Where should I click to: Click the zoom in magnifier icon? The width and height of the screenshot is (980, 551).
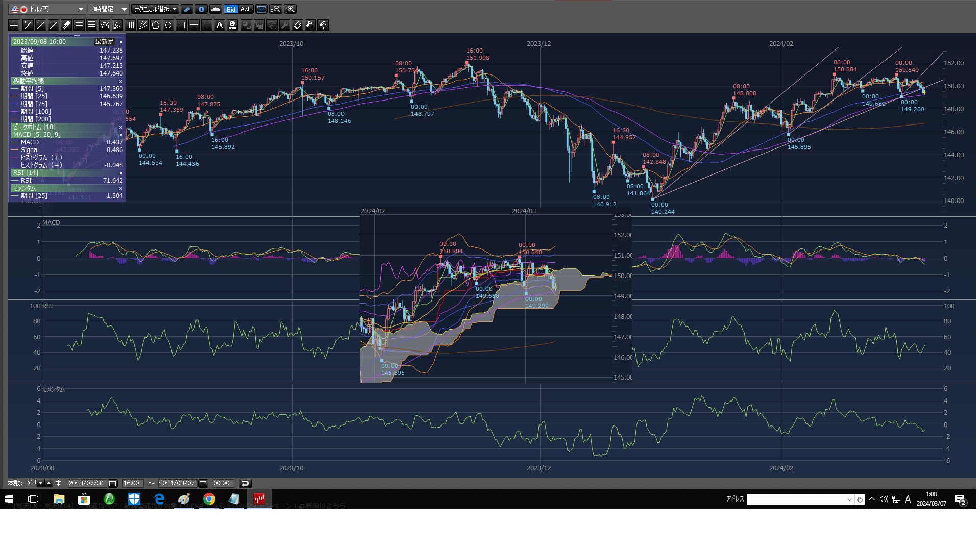coord(290,9)
